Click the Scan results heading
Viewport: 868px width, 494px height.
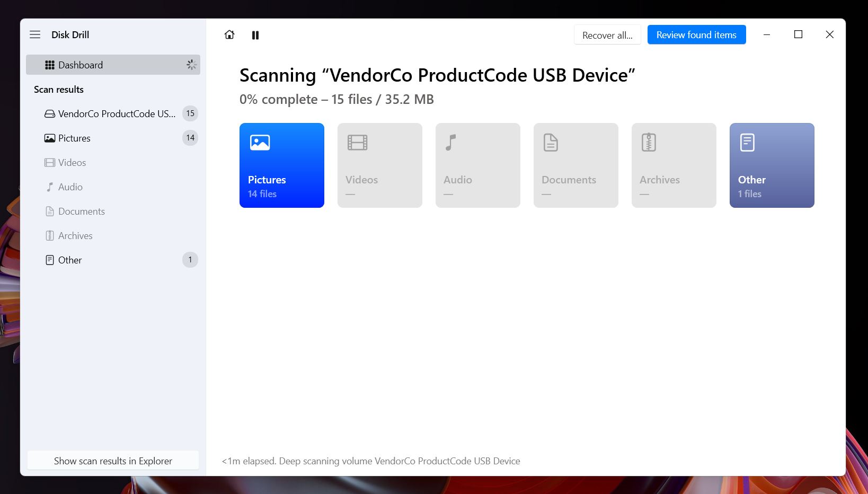[59, 89]
